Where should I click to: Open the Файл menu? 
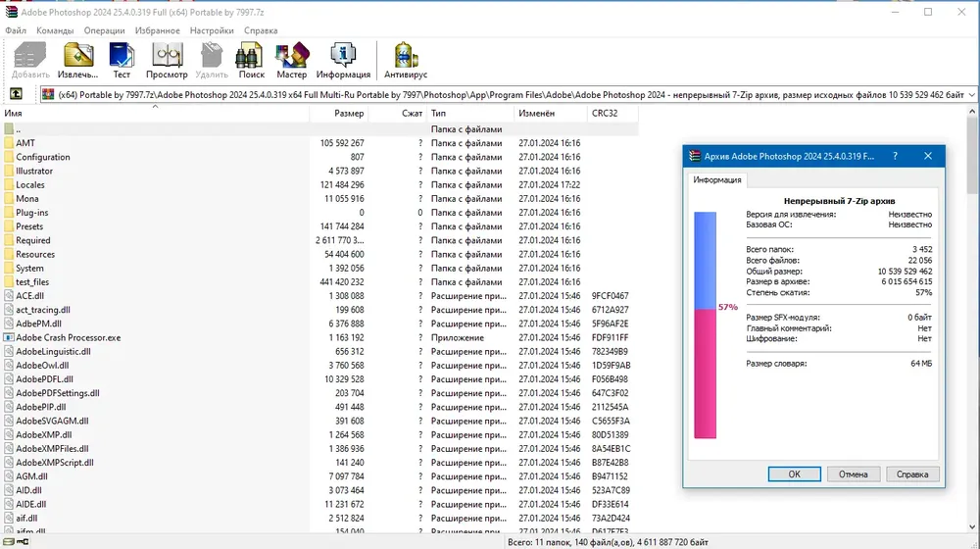pos(16,30)
